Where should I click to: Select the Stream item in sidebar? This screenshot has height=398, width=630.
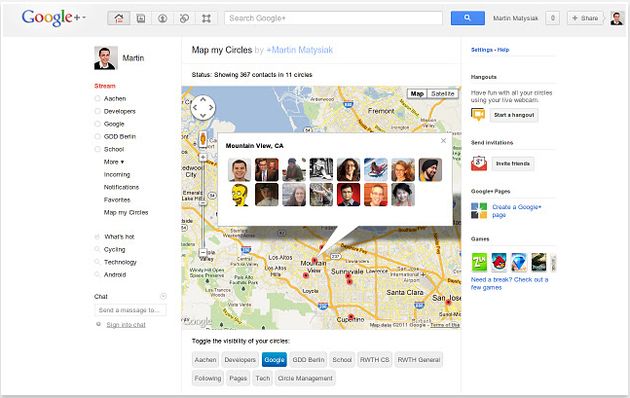click(x=105, y=86)
